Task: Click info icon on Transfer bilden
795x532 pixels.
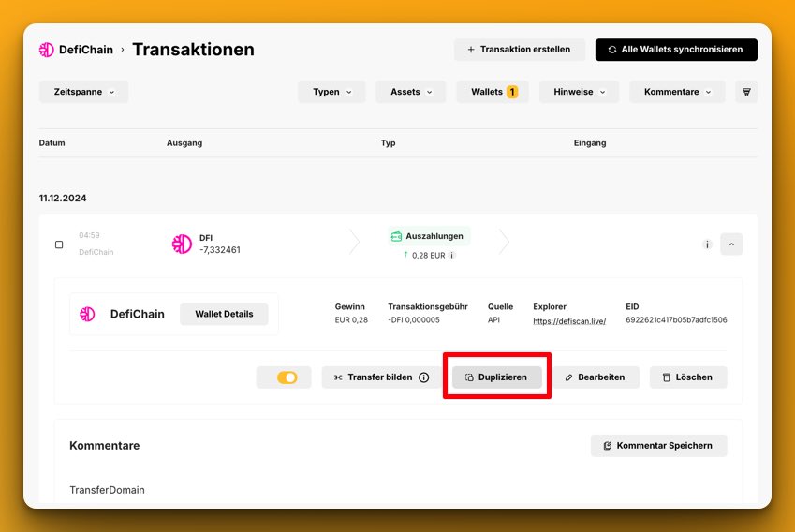Action: tap(424, 377)
